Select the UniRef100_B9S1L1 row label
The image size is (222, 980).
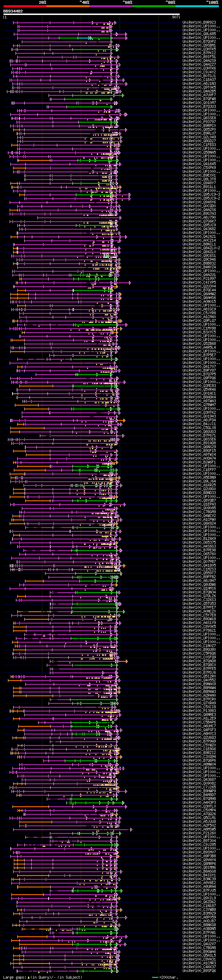point(199,187)
